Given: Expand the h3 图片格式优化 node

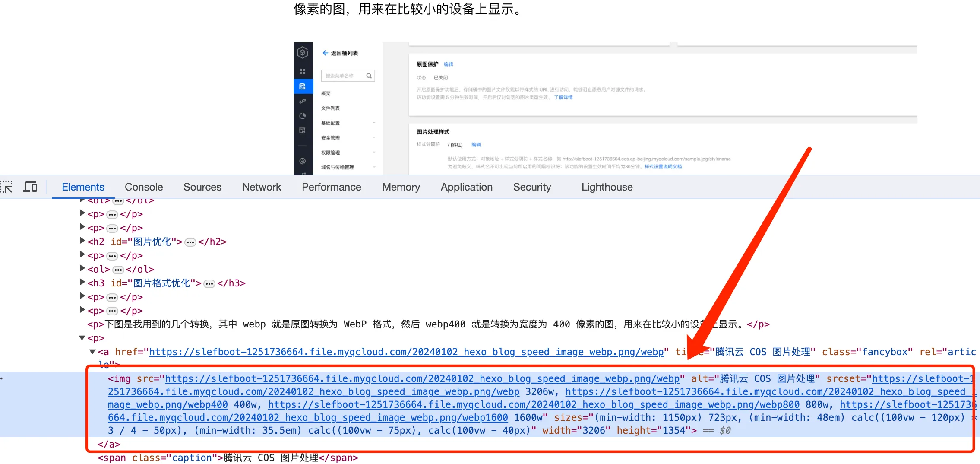Looking at the screenshot, I should click(x=82, y=283).
